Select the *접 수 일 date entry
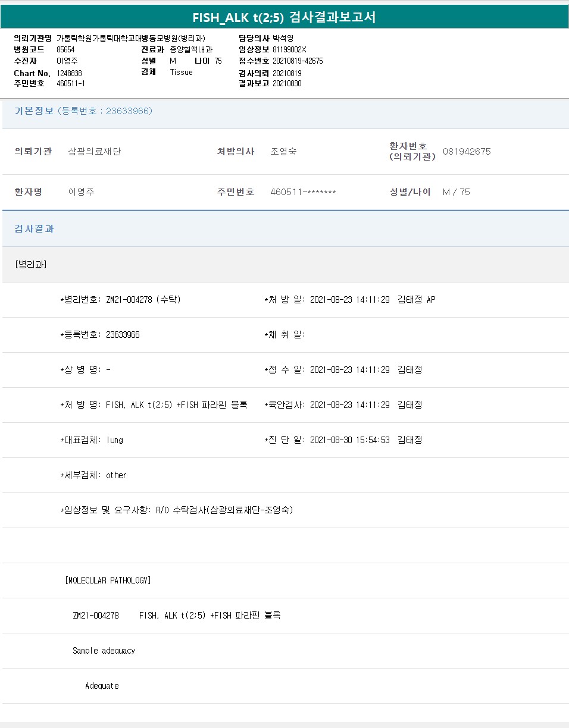The height and width of the screenshot is (728, 569). click(343, 369)
